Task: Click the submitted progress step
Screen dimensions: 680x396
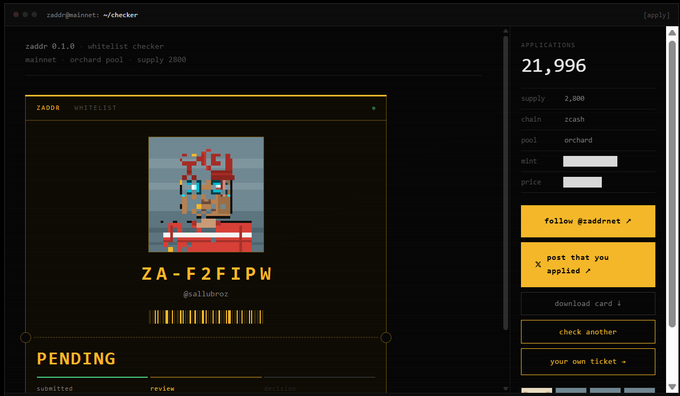Action: (55, 389)
